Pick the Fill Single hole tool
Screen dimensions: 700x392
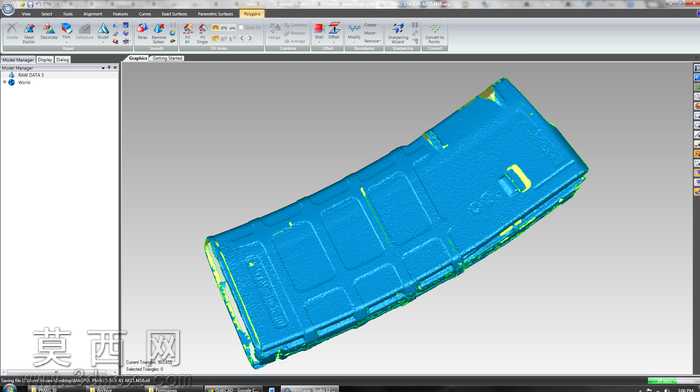202,34
